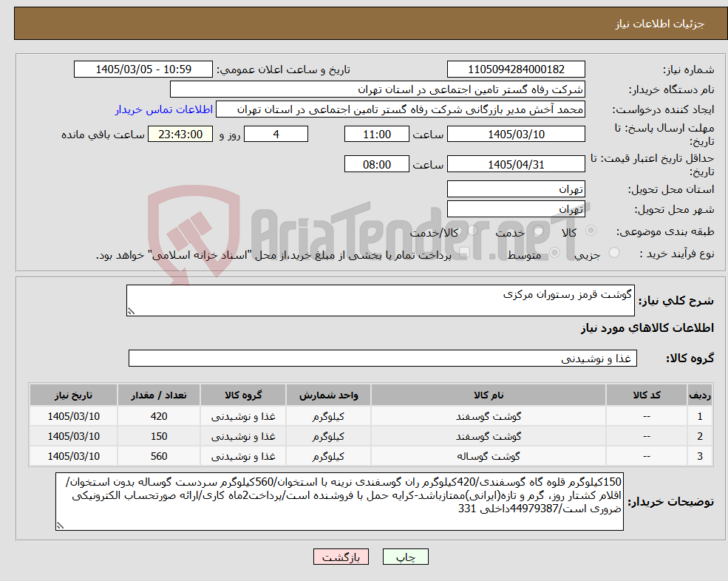Click quantity 150 in the table
The height and width of the screenshot is (581, 728).
(x=159, y=436)
